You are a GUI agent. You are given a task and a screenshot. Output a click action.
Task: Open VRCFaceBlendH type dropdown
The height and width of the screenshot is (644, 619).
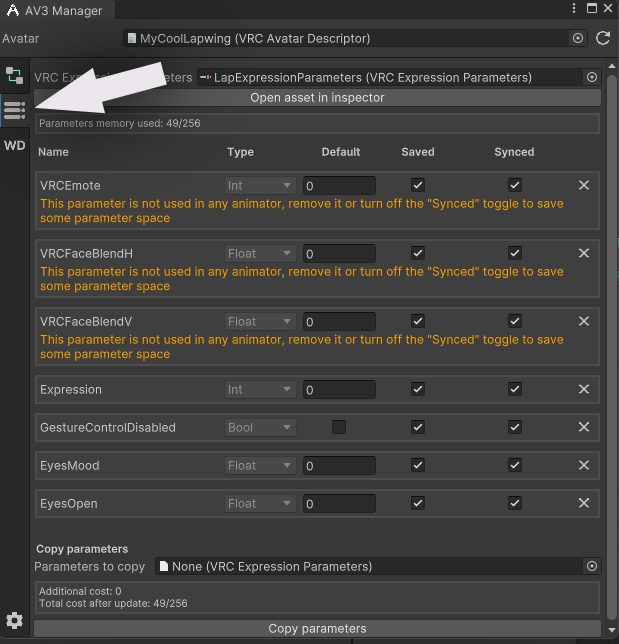click(x=260, y=254)
